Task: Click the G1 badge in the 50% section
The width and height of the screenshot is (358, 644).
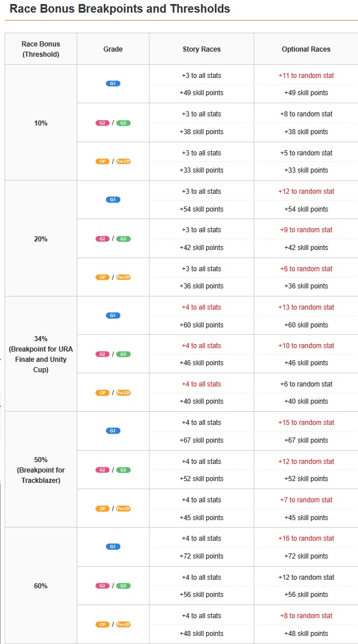Action: tap(113, 431)
